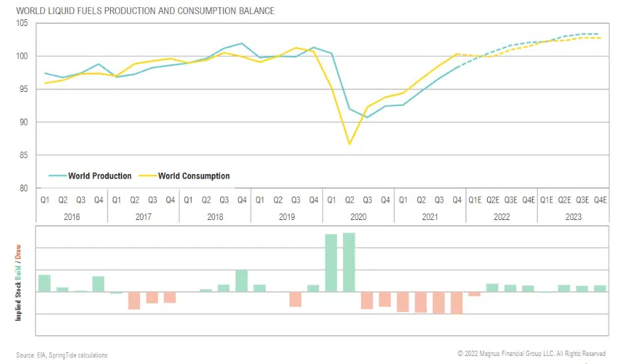This screenshot has height=364, width=618.
Task: Click the red stock draw bar at Q2 2017
Action: pyautogui.click(x=134, y=301)
